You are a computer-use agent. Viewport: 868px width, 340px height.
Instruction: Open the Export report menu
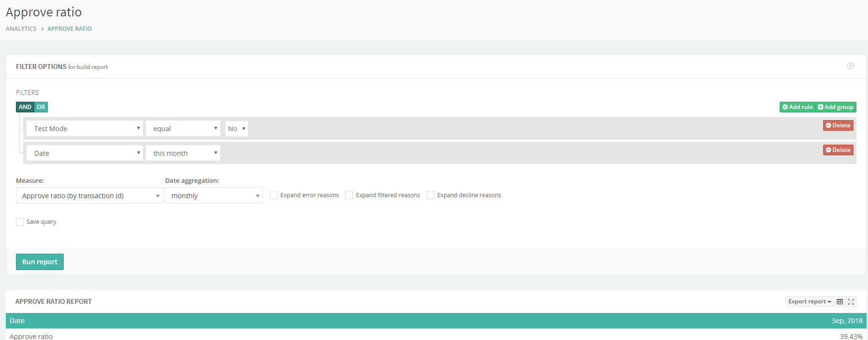[810, 301]
